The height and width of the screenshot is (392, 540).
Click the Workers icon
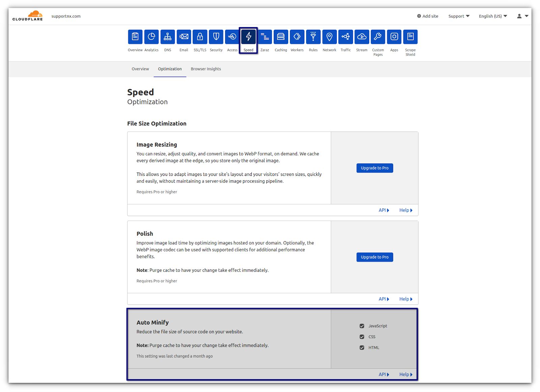tap(297, 36)
